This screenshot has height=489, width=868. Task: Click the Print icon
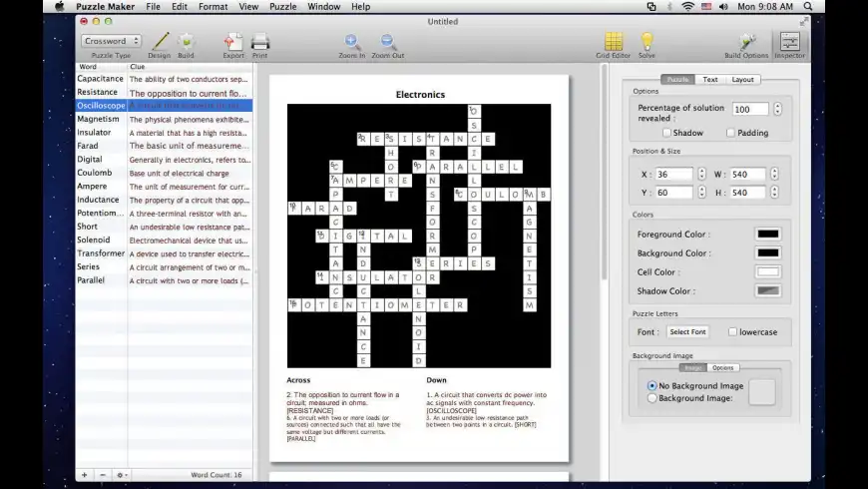(260, 42)
